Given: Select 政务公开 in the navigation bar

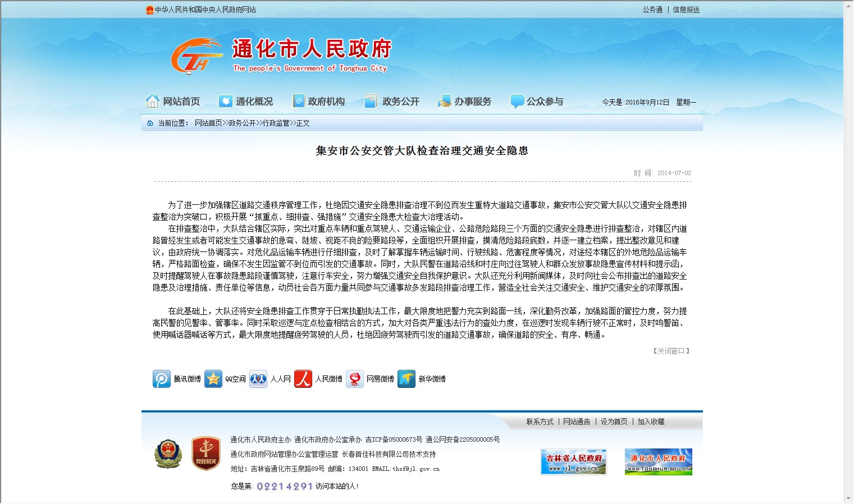Looking at the screenshot, I should pos(392,102).
